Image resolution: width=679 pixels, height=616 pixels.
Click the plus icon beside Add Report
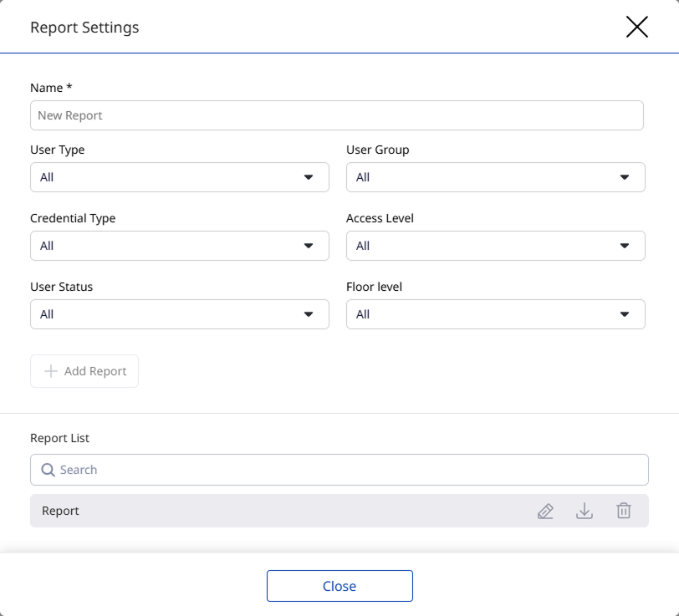[51, 371]
